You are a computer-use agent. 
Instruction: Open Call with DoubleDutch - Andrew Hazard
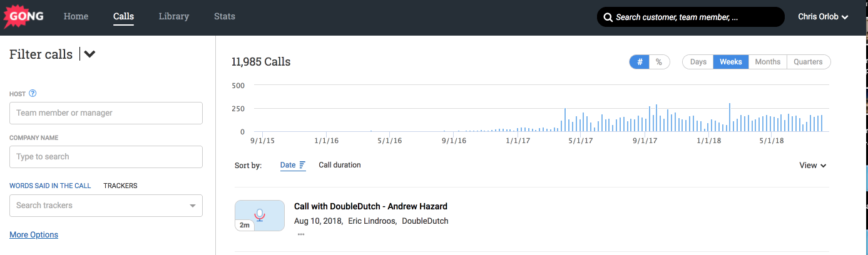coord(370,206)
